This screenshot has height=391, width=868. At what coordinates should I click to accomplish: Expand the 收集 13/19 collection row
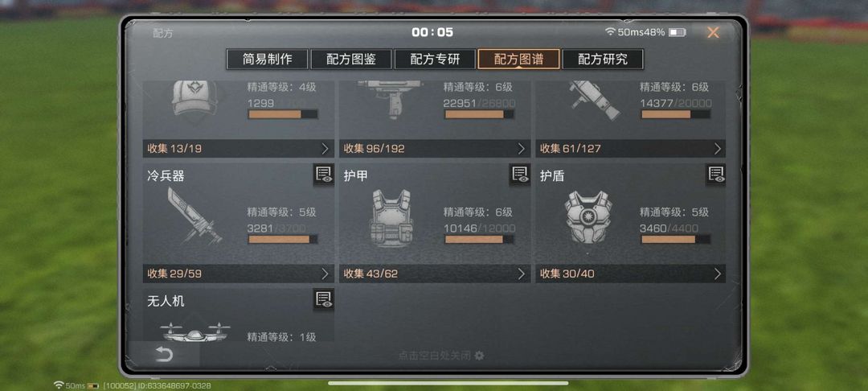click(x=239, y=148)
